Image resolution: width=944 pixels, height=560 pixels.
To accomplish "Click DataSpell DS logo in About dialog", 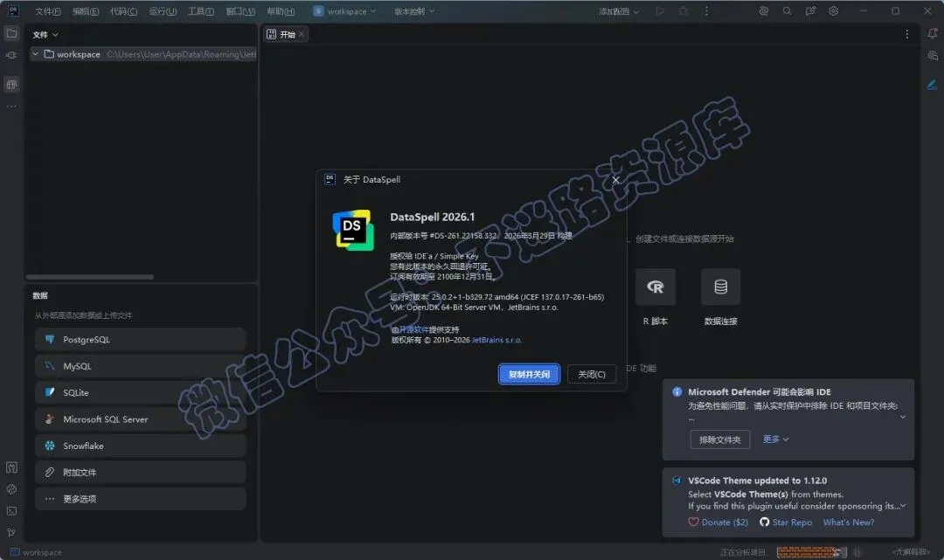I will click(353, 230).
